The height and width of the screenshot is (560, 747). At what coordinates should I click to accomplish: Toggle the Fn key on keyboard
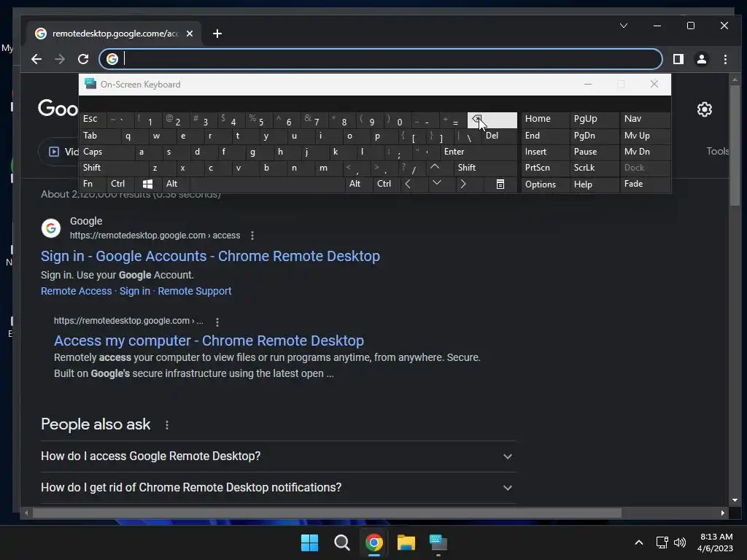point(93,184)
